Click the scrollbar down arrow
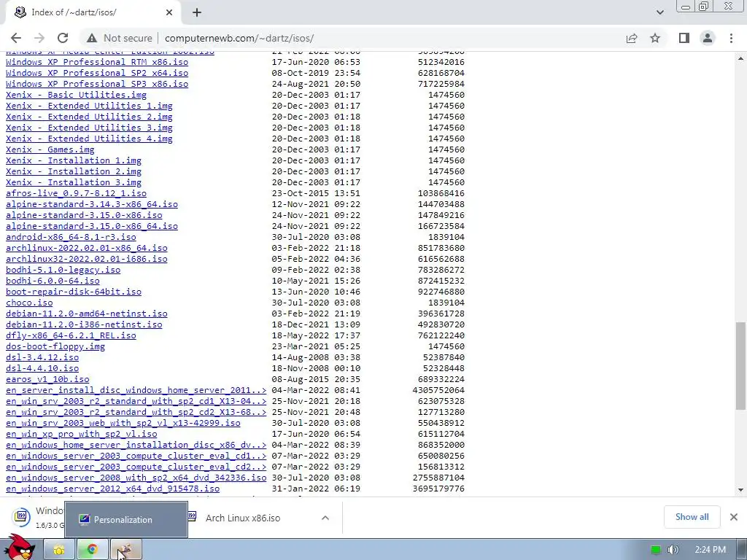This screenshot has width=747, height=560. tap(740, 489)
